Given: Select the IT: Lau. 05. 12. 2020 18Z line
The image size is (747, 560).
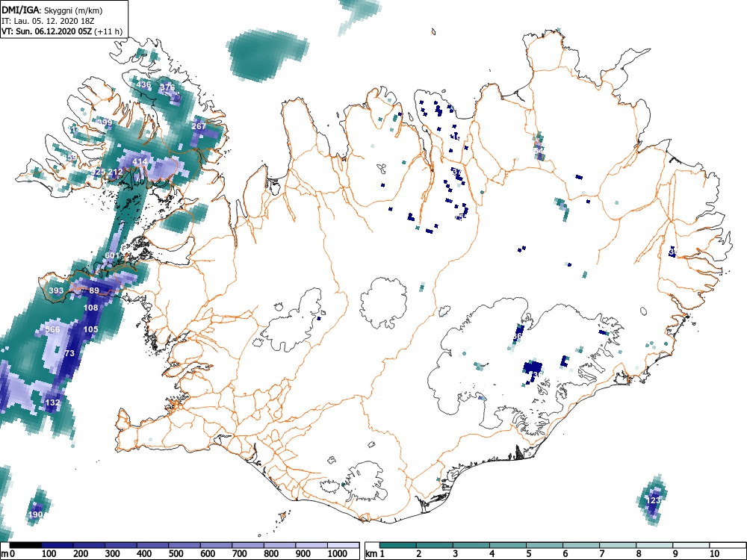Looking at the screenshot, I should point(48,21).
